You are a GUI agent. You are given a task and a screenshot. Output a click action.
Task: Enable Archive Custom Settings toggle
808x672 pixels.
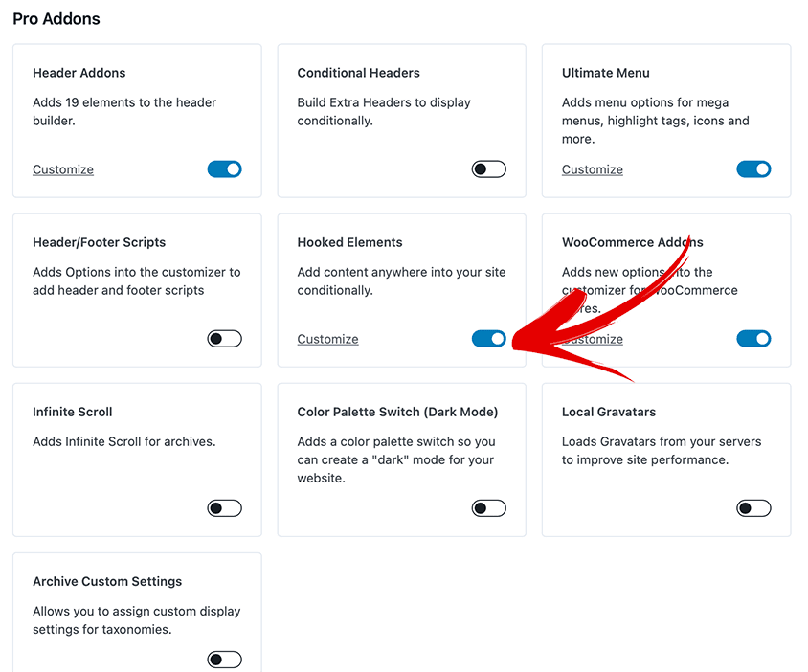tap(224, 660)
